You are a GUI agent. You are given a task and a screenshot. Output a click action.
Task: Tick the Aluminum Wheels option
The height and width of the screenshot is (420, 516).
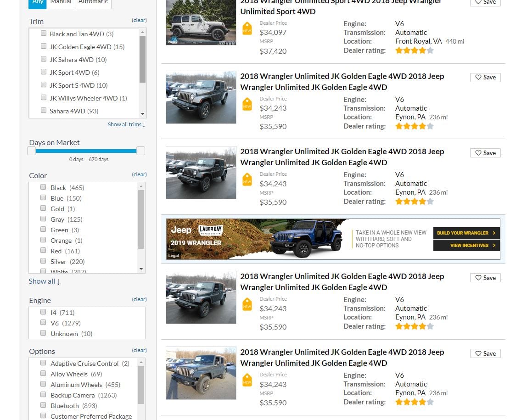click(43, 384)
